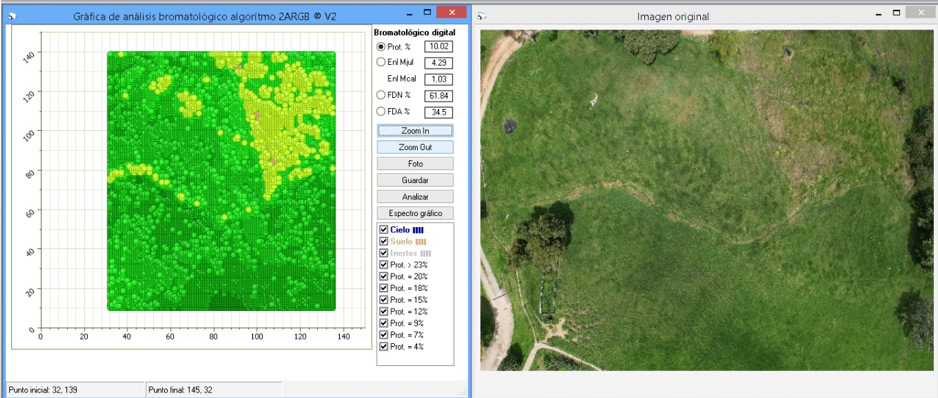
Task: Toggle the Suelo checkbox
Action: (383, 241)
